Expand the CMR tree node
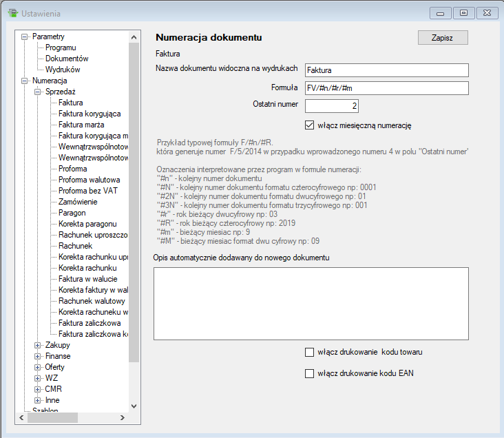This screenshot has width=504, height=438. 38,389
